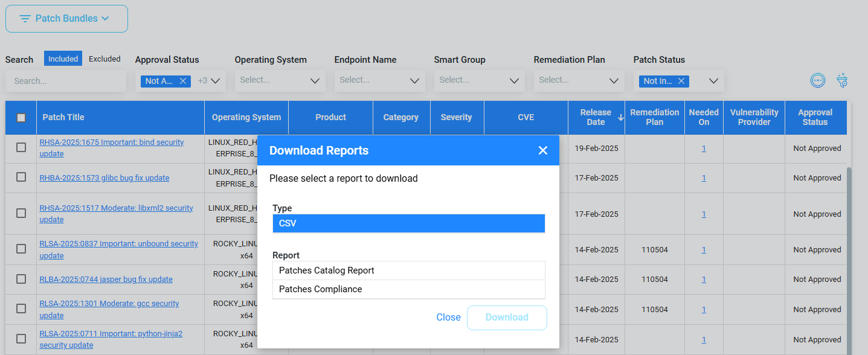Click the CVE column header
The image size is (868, 355).
pos(526,117)
